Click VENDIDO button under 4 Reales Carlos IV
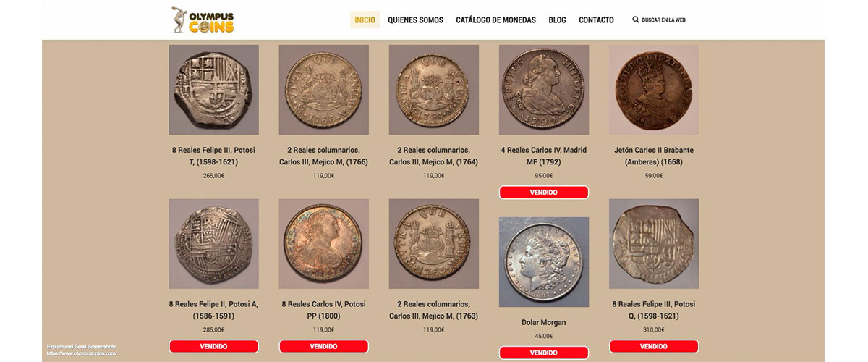This screenshot has height=362, width=868. (x=544, y=193)
